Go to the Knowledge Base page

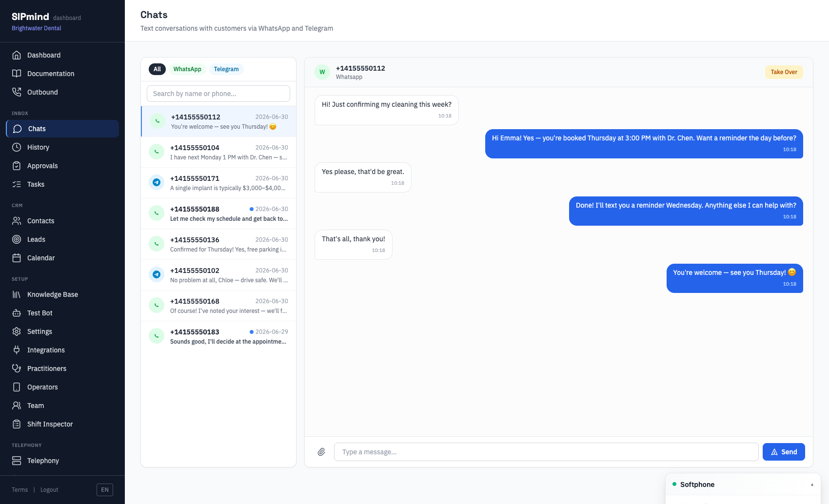tap(62, 294)
